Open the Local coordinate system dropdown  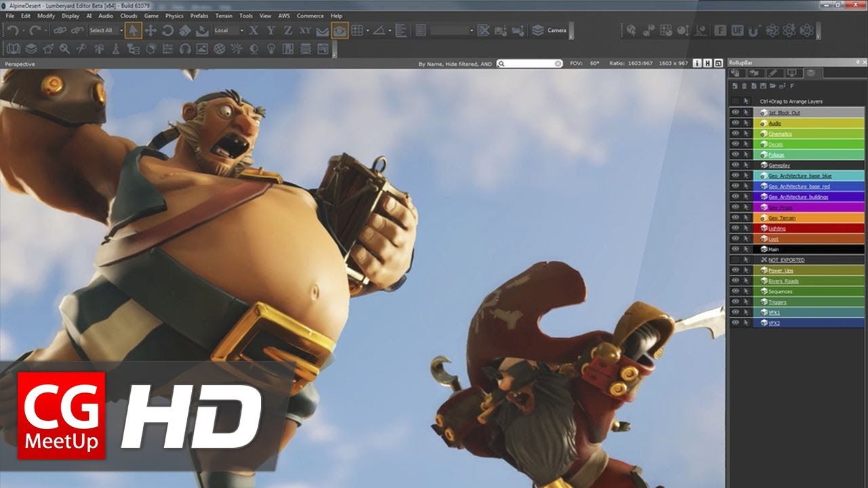229,30
